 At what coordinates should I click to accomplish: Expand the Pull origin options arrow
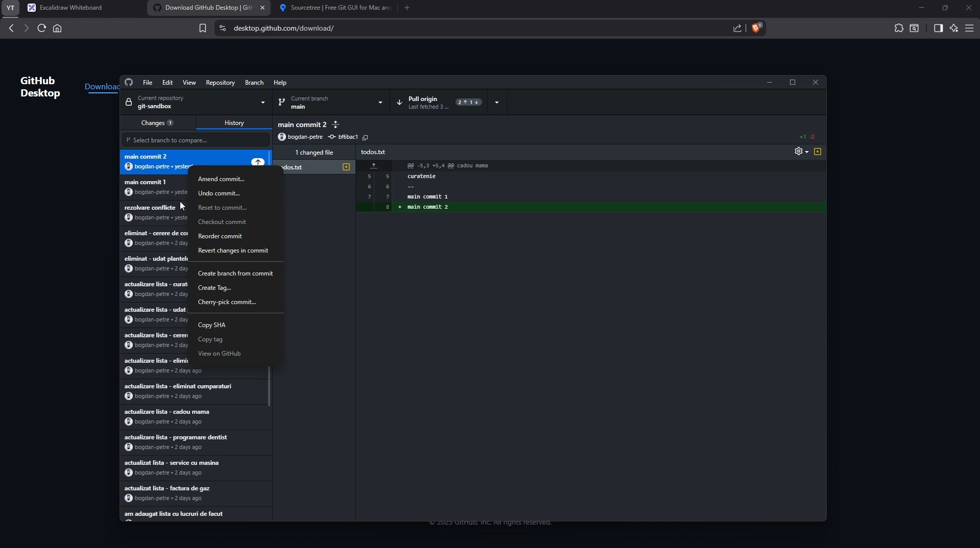pos(497,103)
